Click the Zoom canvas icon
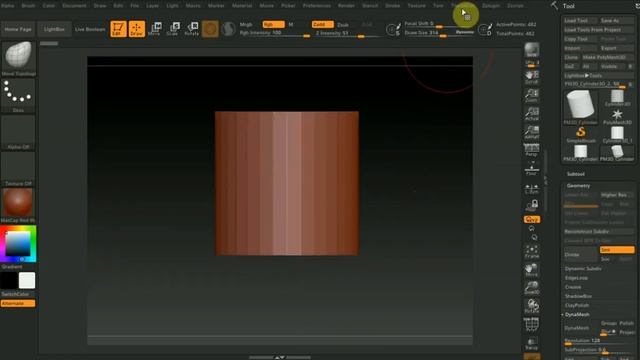This screenshot has height=360, width=640. (532, 96)
